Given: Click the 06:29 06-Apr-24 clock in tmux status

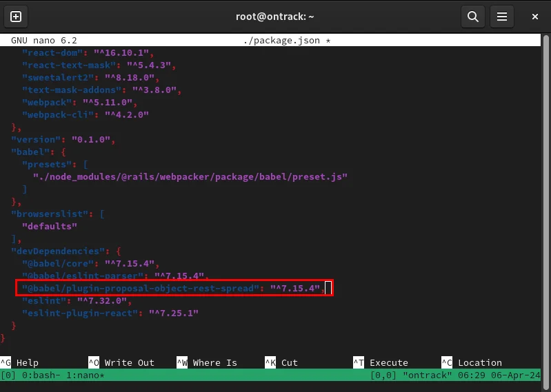Looking at the screenshot, I should (499, 375).
